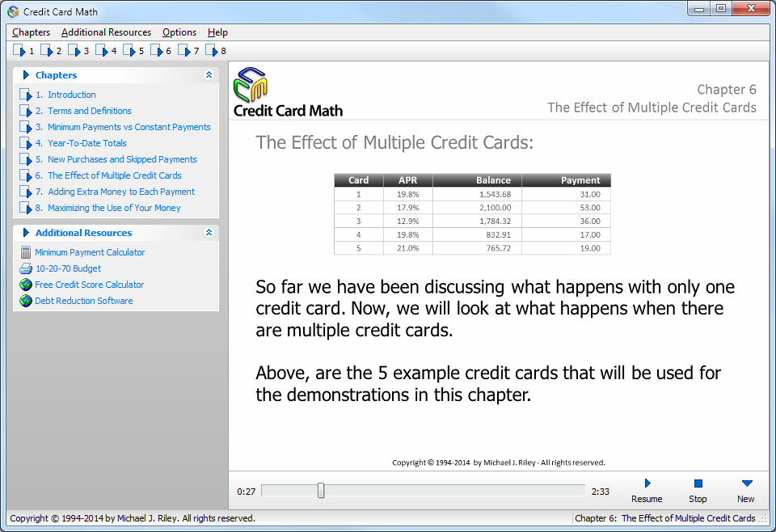
Task: Open Year-To-Date Totals chapter
Action: pos(81,144)
